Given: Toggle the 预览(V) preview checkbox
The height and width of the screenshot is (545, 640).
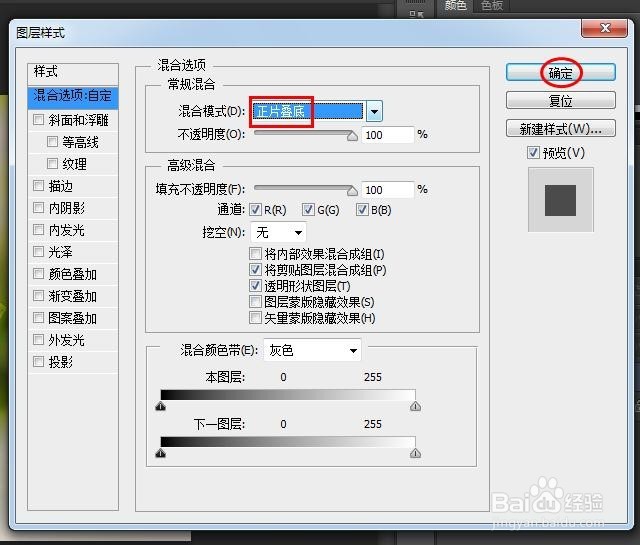Looking at the screenshot, I should click(x=533, y=153).
